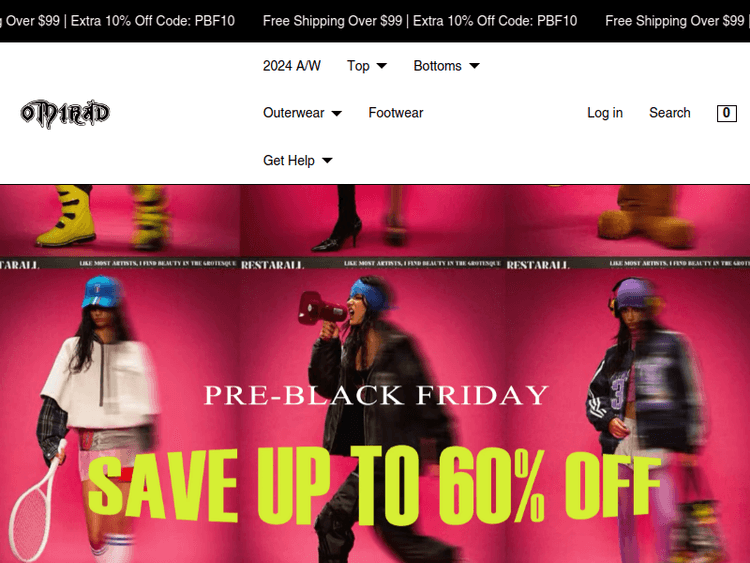Go to the Footwear category
The width and height of the screenshot is (750, 563).
point(396,113)
